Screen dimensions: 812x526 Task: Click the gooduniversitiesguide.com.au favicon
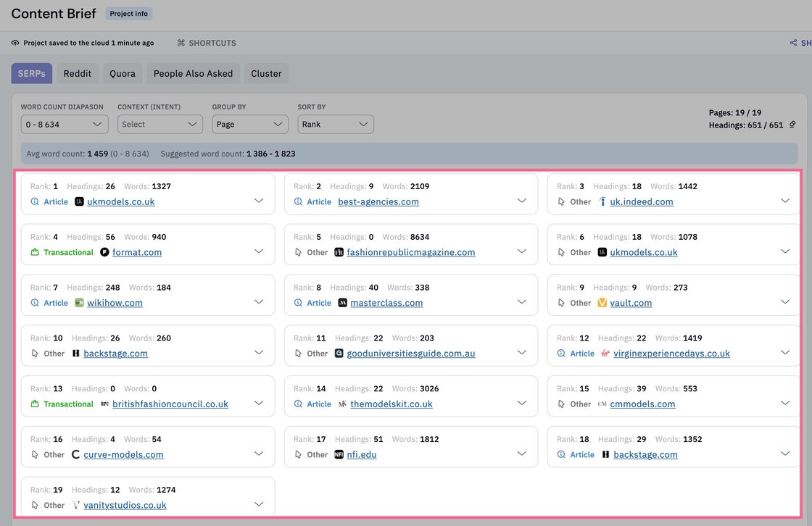point(339,353)
